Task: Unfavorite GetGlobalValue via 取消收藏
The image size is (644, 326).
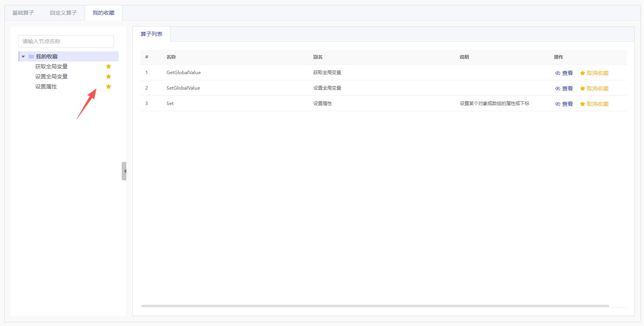Action: pyautogui.click(x=597, y=73)
